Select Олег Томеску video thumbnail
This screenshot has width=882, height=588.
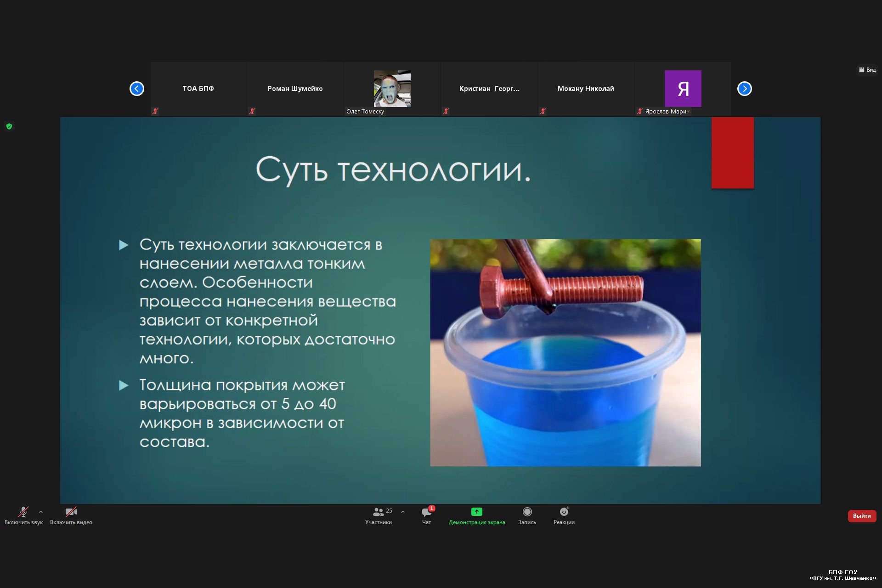click(x=392, y=89)
